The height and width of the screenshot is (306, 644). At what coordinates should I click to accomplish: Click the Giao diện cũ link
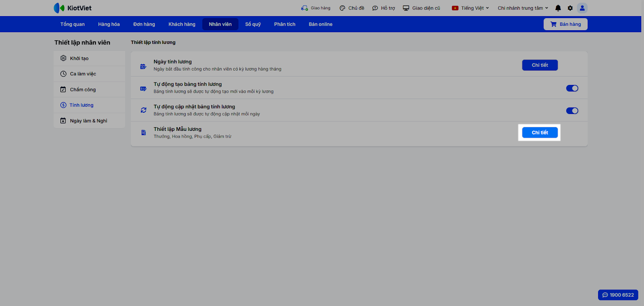pos(426,8)
